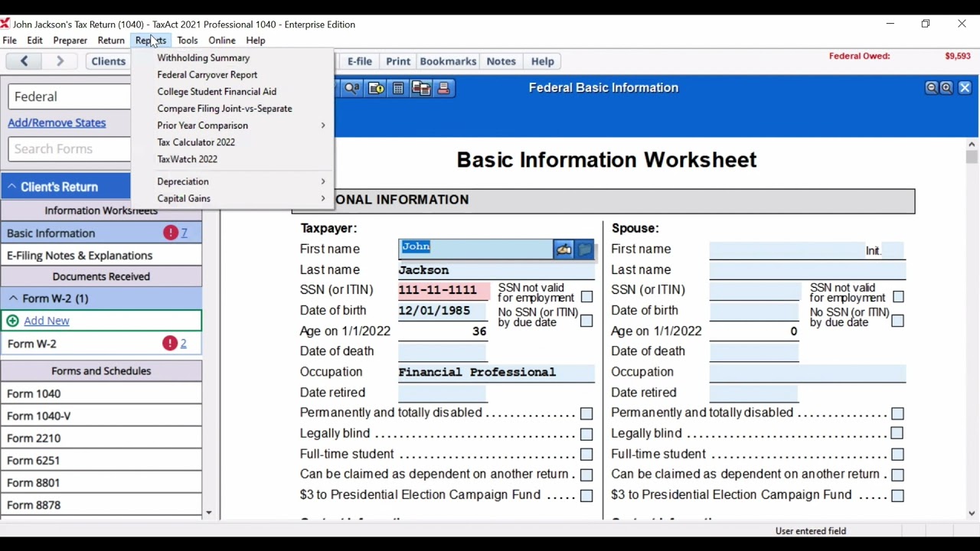
Task: Click the red printer icon in form toolbar
Action: (x=443, y=89)
